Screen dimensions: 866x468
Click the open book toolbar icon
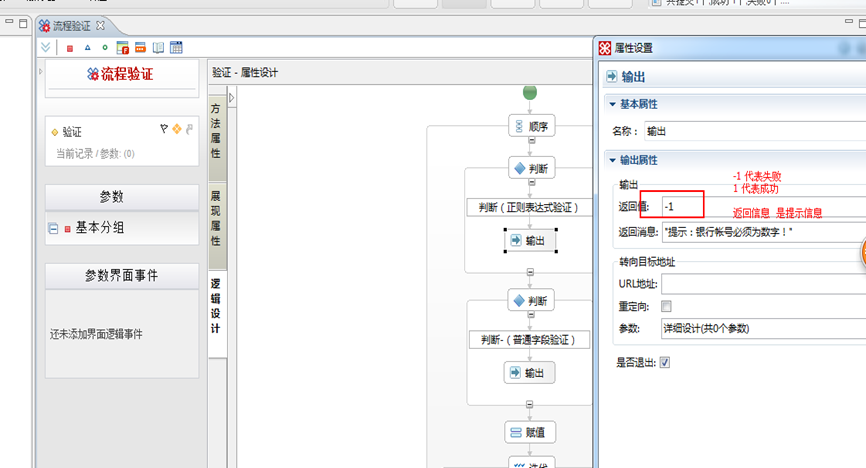(x=159, y=48)
